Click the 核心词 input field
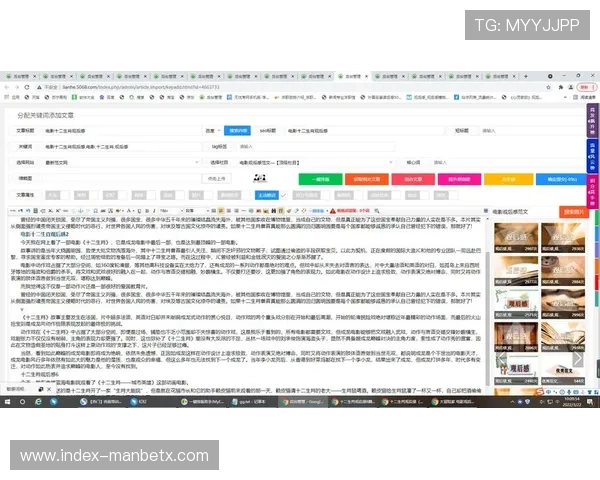600x480 pixels. pyautogui.click(x=509, y=163)
